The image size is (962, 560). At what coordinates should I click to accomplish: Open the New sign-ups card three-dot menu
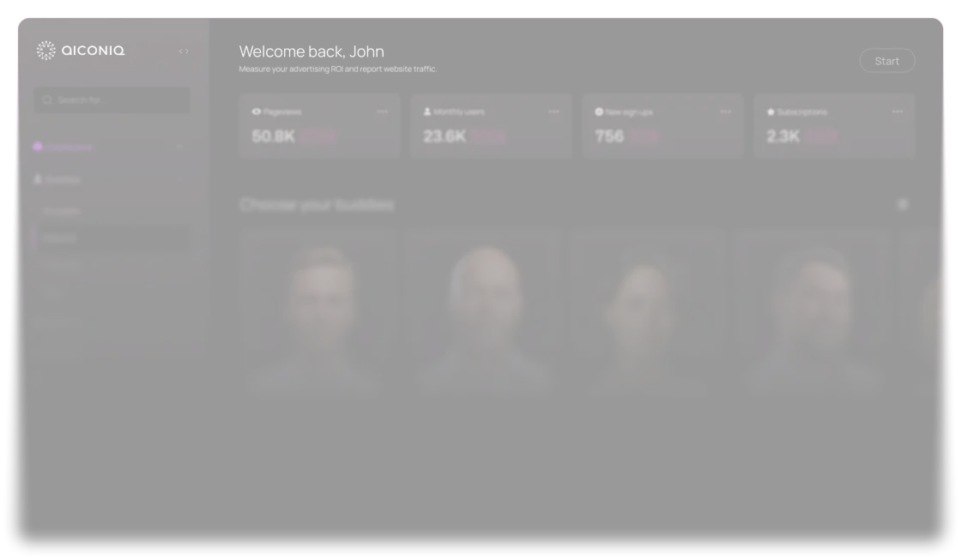[725, 111]
